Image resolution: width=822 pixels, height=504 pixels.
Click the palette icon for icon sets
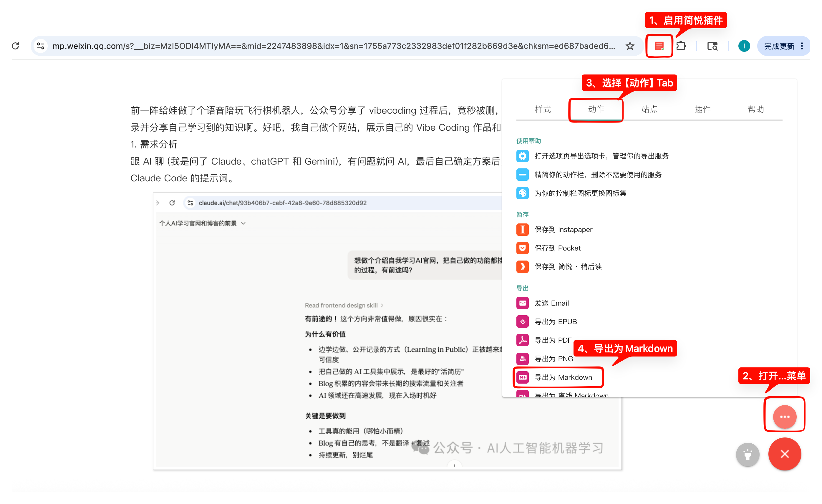point(522,193)
